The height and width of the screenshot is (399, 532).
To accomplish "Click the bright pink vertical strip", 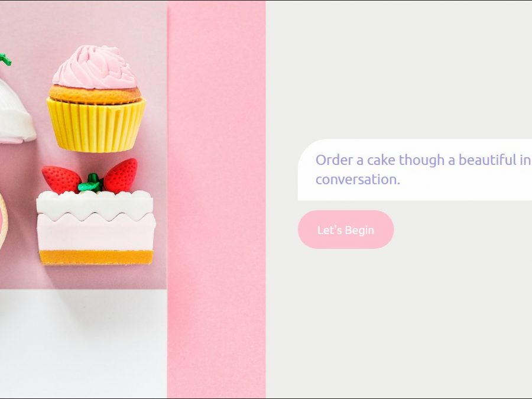I will (216, 200).
